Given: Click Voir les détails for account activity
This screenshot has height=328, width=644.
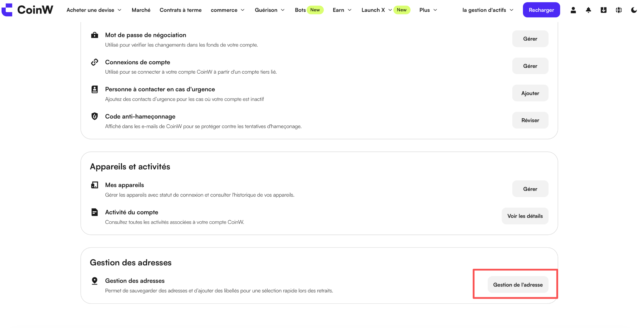Looking at the screenshot, I should [x=525, y=216].
